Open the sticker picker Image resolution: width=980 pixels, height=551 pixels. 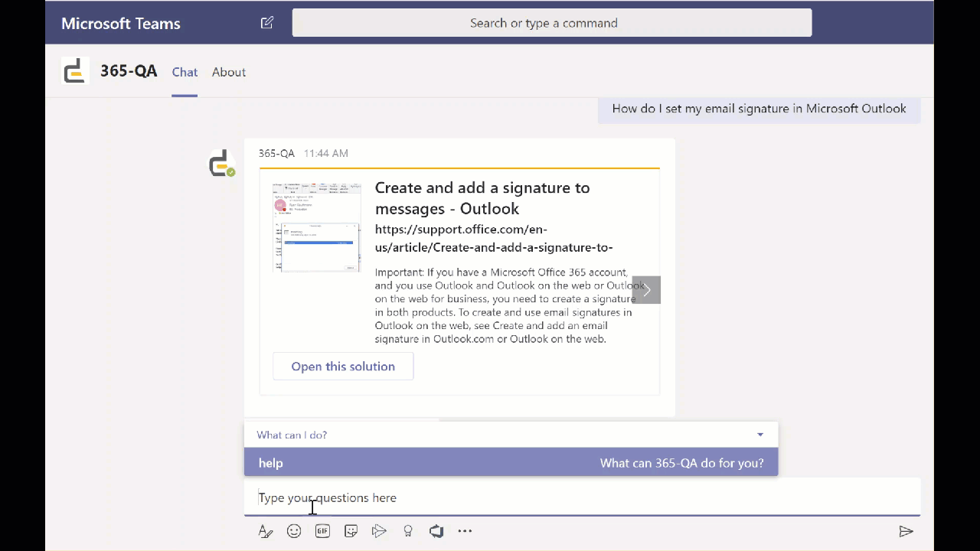click(351, 531)
